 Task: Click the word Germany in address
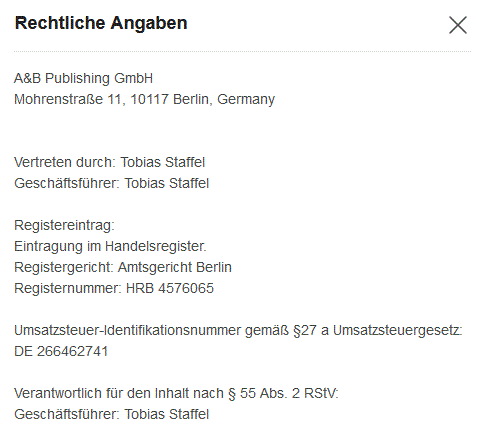pos(246,99)
